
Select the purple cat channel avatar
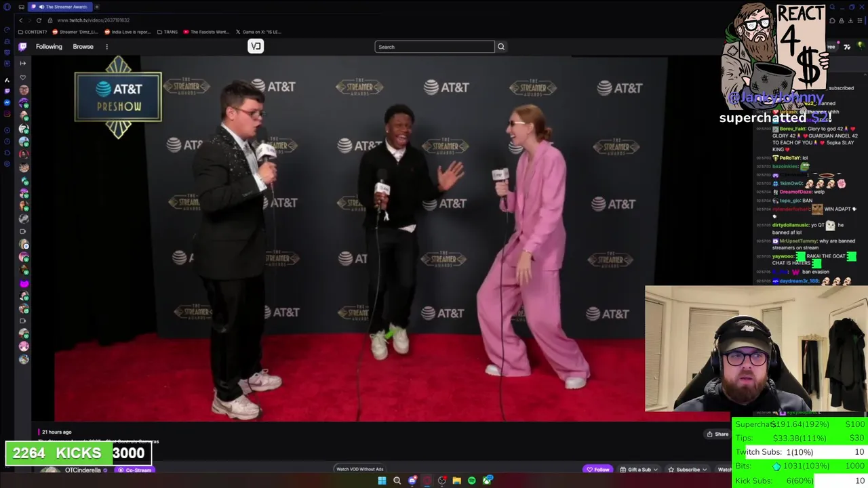[x=24, y=283]
